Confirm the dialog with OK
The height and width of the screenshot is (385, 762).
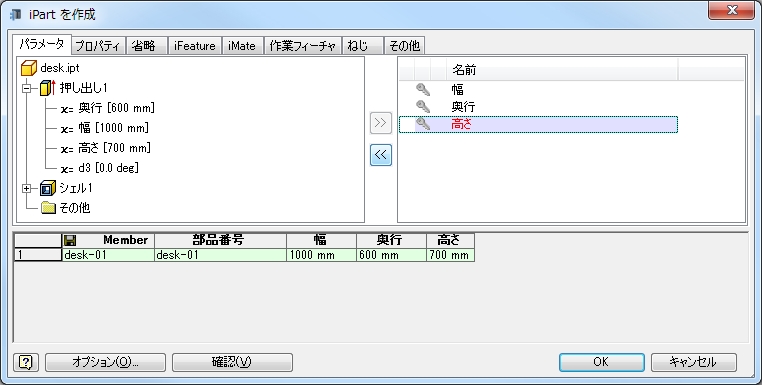[x=602, y=362]
